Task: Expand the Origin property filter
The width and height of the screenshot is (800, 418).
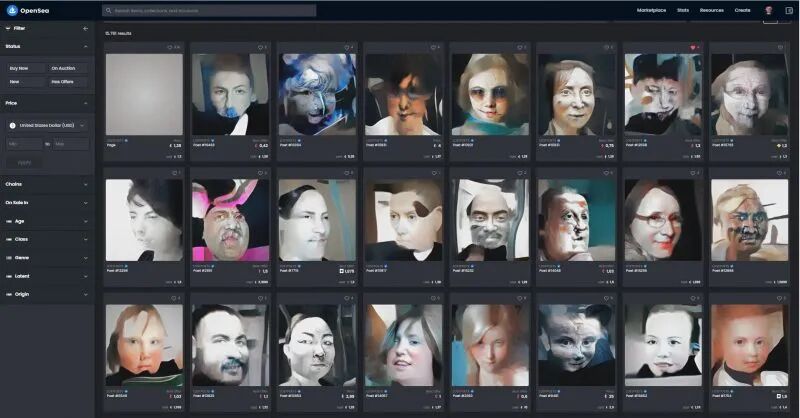Action: pos(47,294)
